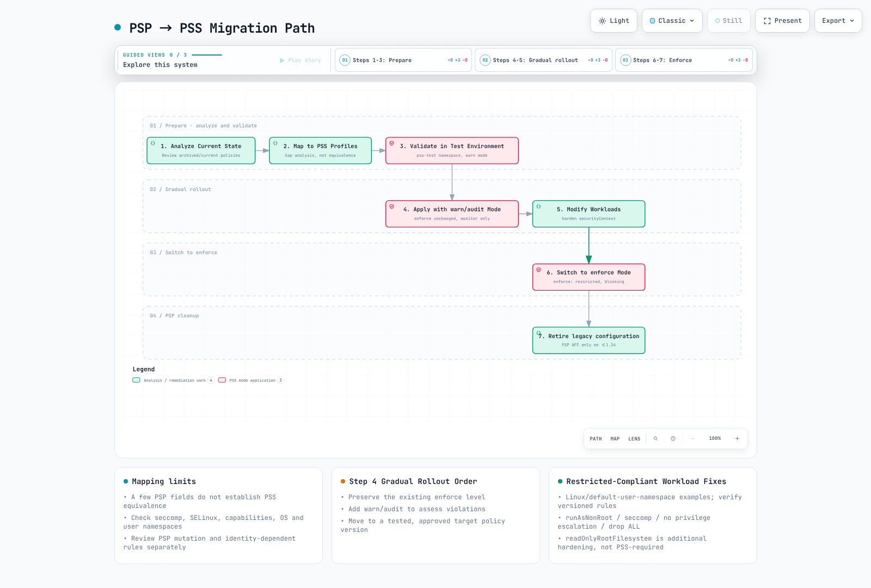Viewport: 871px width, 588px height.
Task: Toggle the Still animation mode
Action: tap(728, 21)
